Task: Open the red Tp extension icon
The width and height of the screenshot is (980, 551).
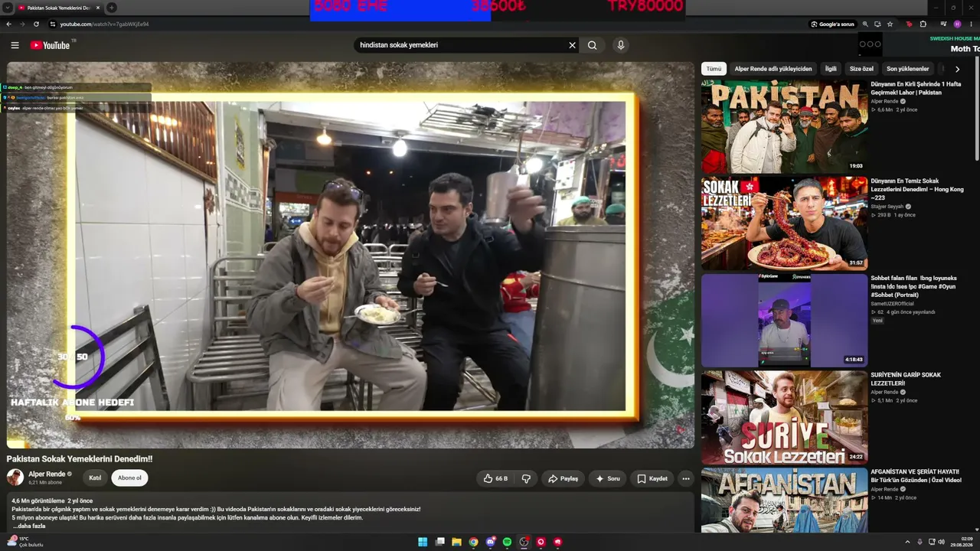Action: click(909, 24)
